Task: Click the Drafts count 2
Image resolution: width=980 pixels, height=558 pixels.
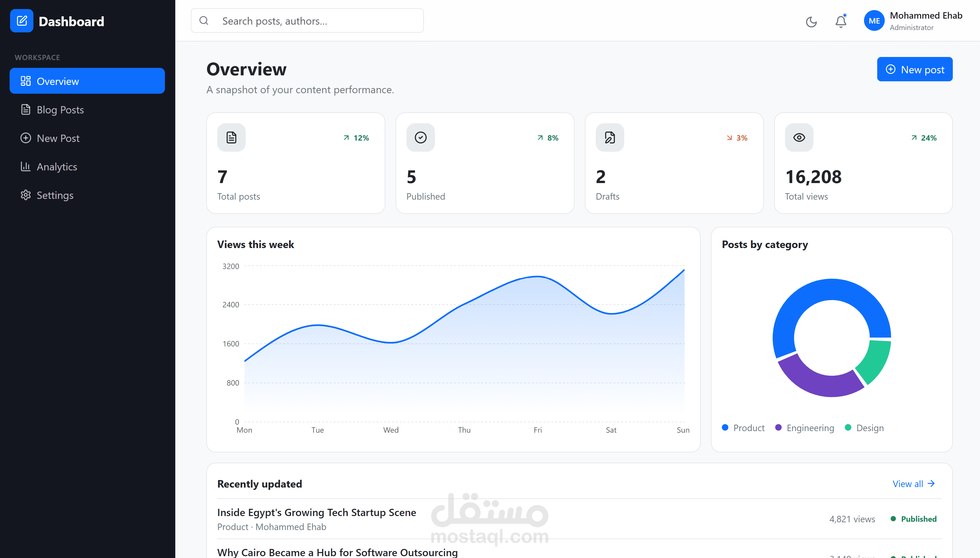Action: point(600,177)
